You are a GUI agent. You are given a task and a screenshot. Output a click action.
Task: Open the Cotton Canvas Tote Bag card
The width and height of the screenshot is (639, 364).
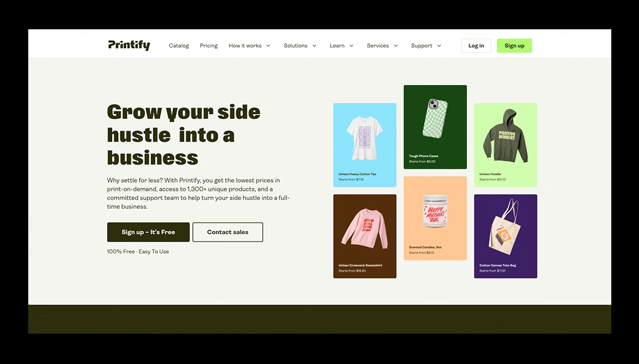505,236
